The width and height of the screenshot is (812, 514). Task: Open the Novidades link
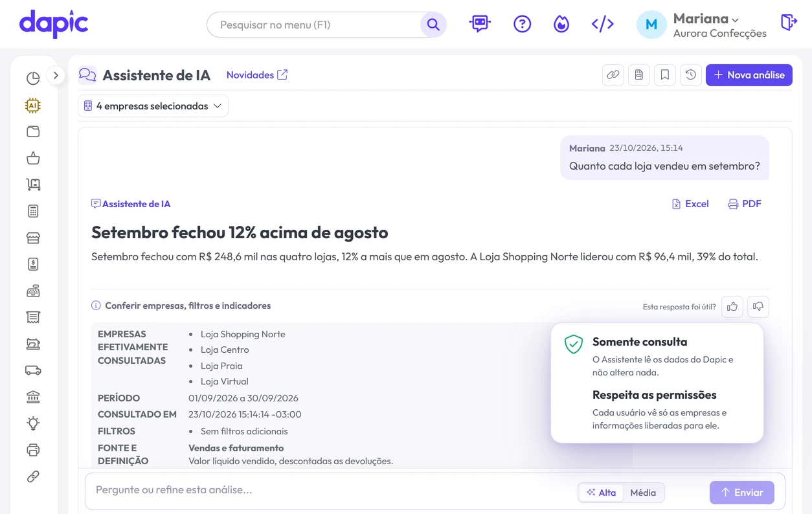[x=257, y=75]
